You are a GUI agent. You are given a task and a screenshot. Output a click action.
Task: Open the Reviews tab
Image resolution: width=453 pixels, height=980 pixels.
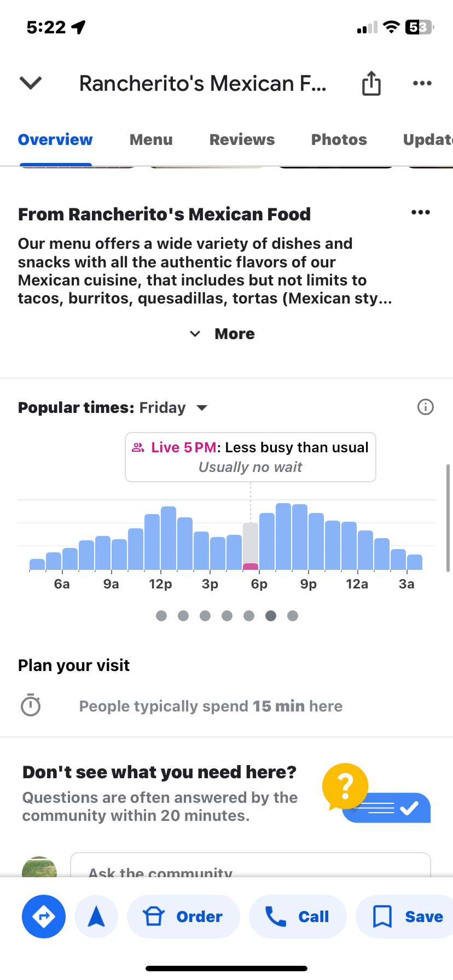242,140
